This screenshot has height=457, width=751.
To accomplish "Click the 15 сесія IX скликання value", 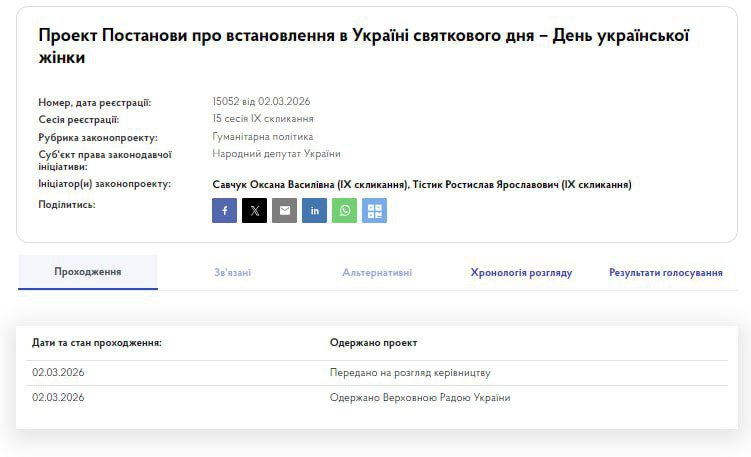I will point(256,119).
